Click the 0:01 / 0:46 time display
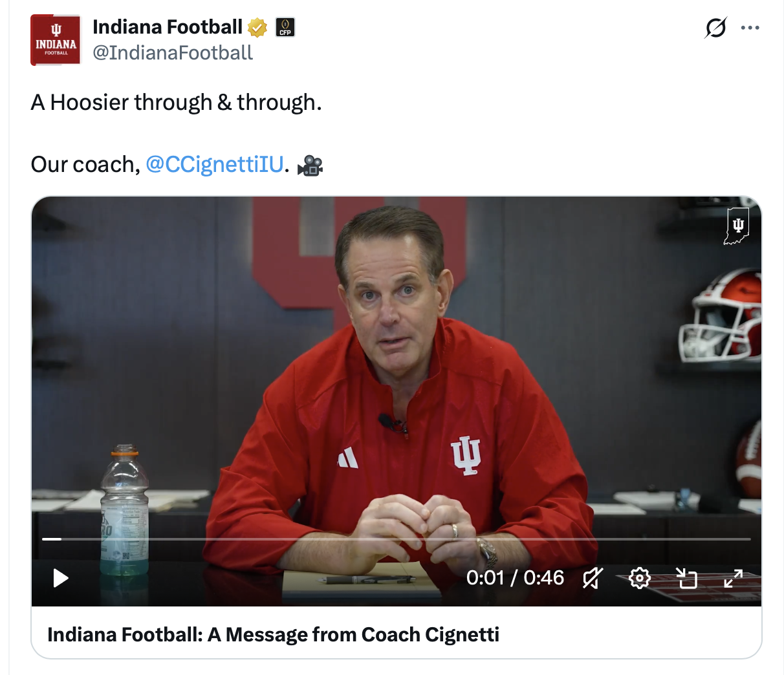 515,577
